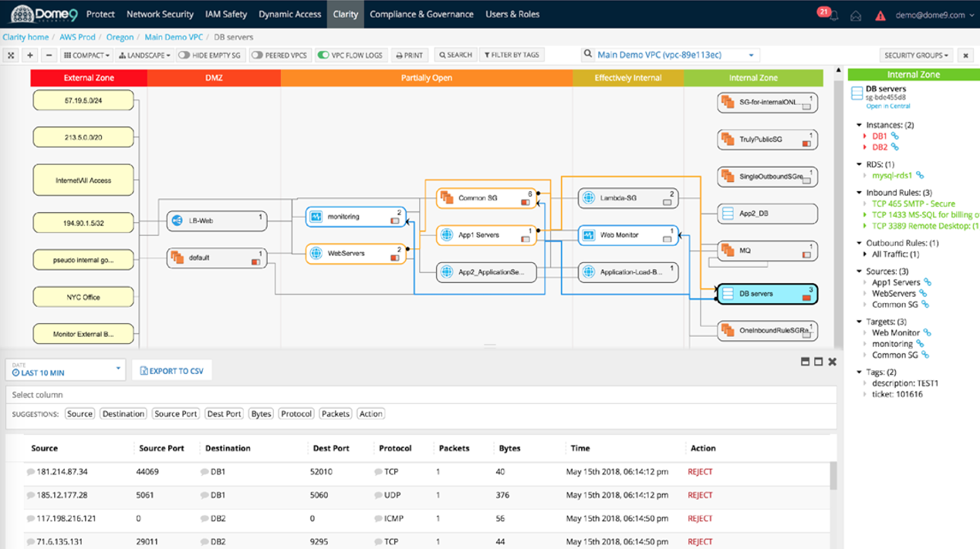Select the App1 Servers node
The width and height of the screenshot is (980, 549).
[486, 235]
